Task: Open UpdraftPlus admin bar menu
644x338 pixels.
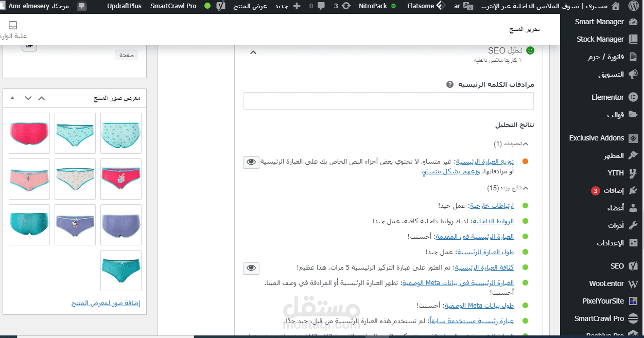Action: 124,7
